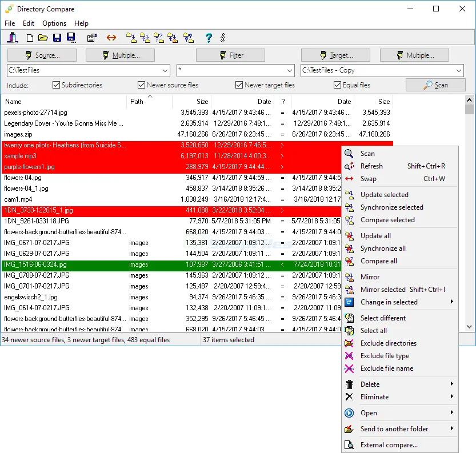
Task: Click the Multiple... button next to Target
Action: point(414,55)
